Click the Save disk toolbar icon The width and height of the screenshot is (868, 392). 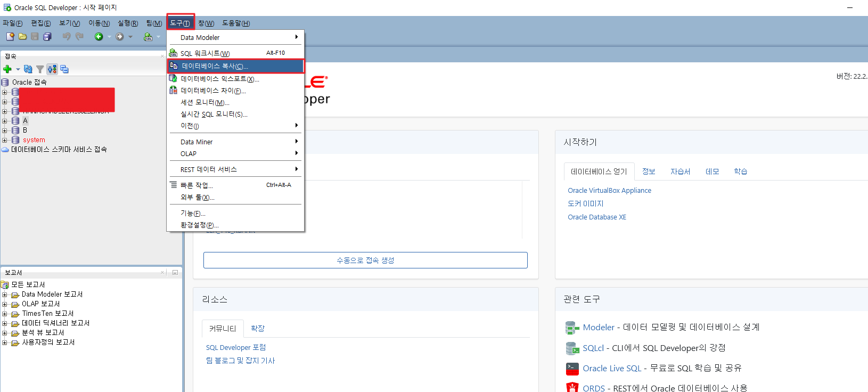35,36
